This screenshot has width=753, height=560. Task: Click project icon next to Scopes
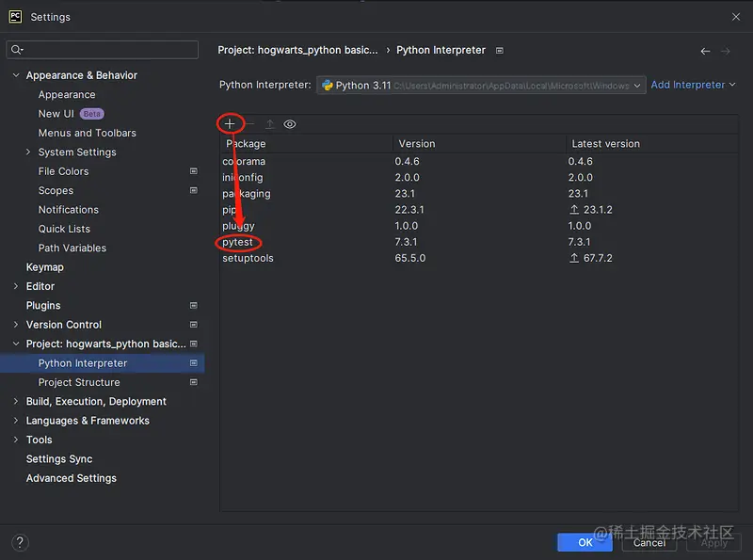[194, 190]
